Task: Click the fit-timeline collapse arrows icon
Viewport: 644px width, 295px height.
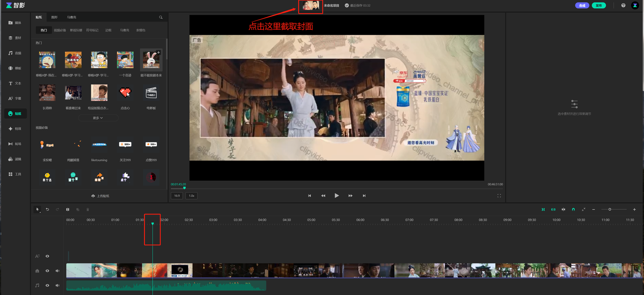Action: click(583, 209)
